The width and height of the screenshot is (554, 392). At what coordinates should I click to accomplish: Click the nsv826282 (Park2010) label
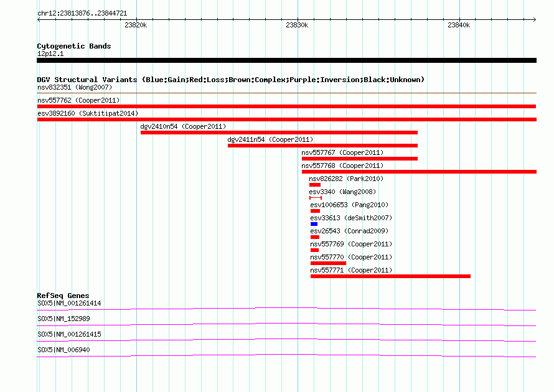pos(346,179)
